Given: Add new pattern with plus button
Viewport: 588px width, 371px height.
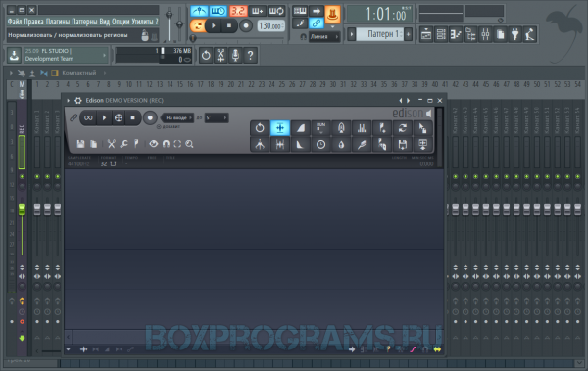Looking at the screenshot, I should (408, 34).
